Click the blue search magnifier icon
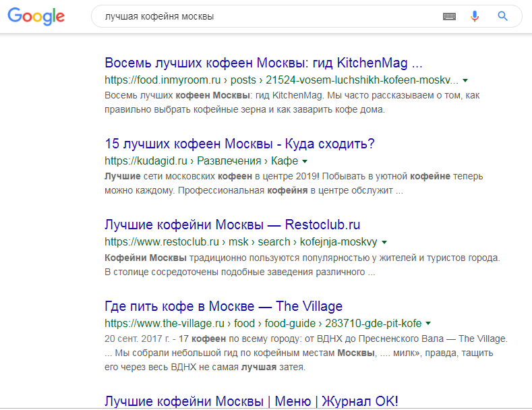This screenshot has width=532, height=410. point(502,16)
